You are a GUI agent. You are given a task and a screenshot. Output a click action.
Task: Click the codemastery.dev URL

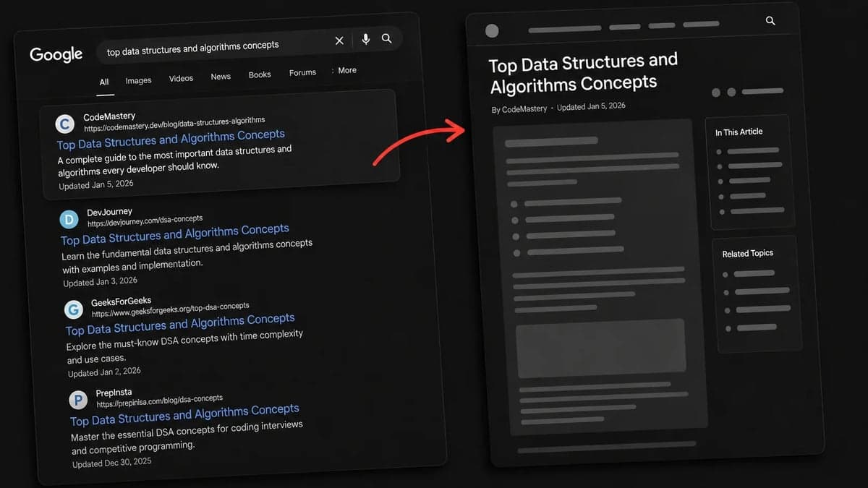pos(174,124)
